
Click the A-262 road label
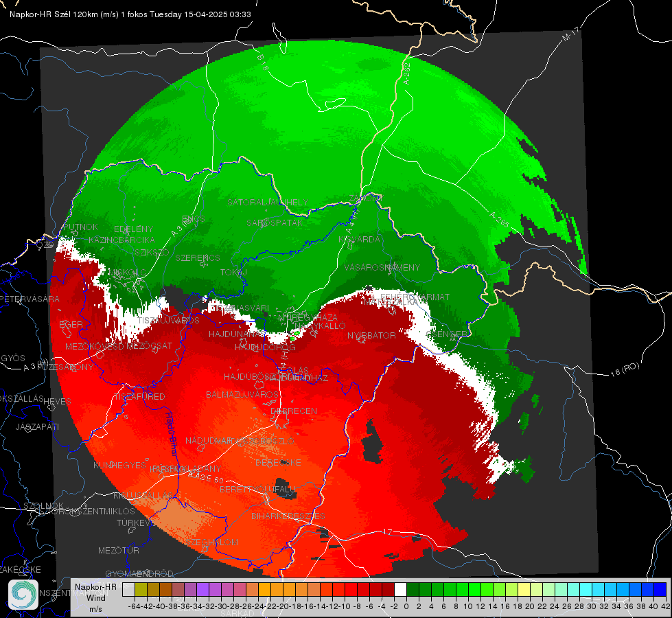407,73
